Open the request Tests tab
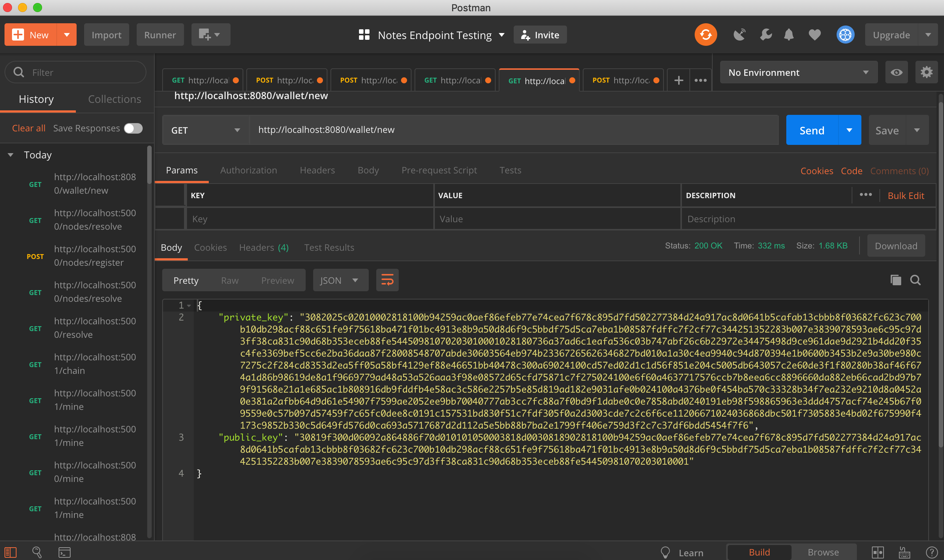Image resolution: width=944 pixels, height=560 pixels. 510,170
